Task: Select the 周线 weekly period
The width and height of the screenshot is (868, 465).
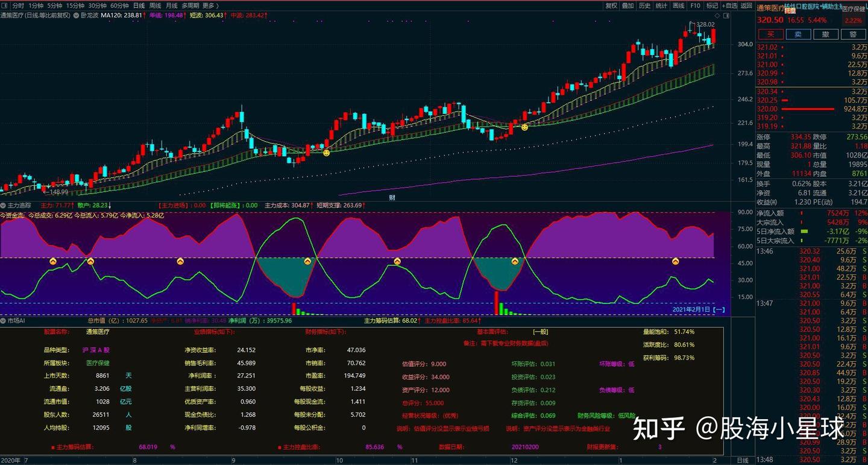Action: point(155,5)
